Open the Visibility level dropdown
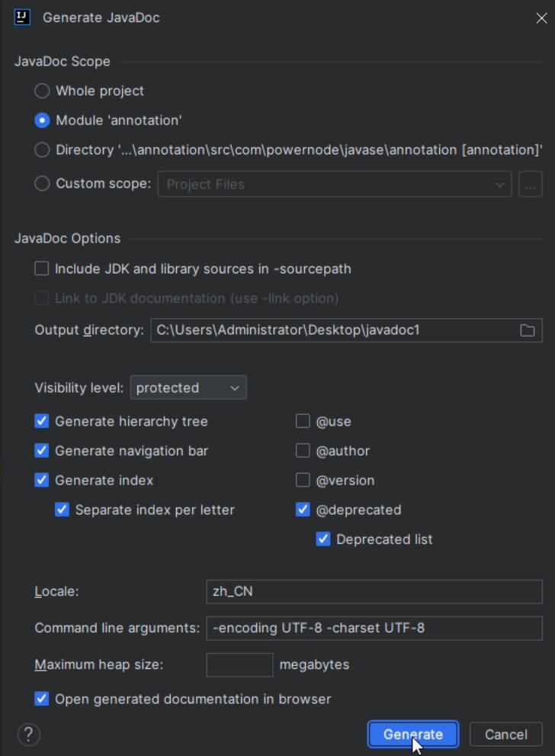Viewport: 555px width, 756px height. [188, 388]
